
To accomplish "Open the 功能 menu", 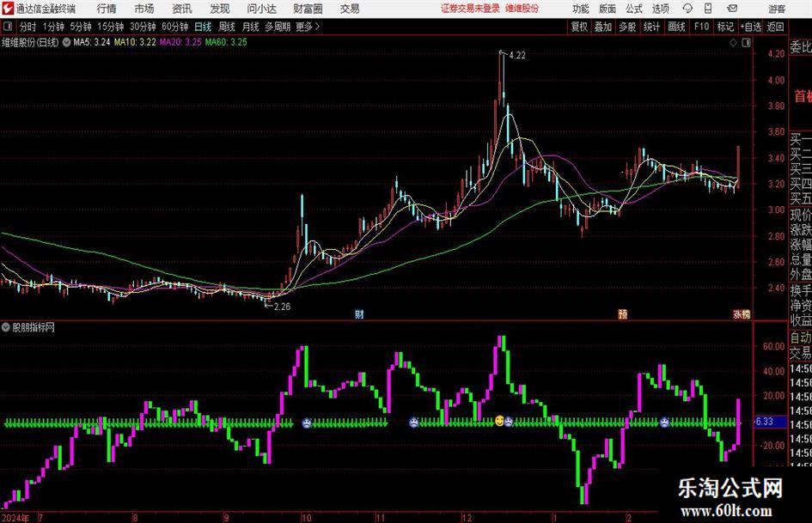I will 581,9.
